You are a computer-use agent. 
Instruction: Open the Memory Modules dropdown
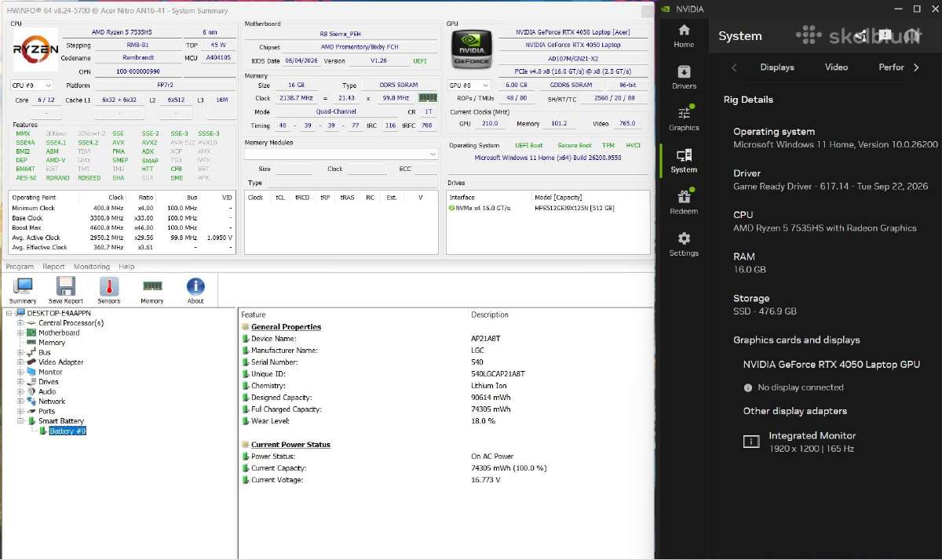pos(341,154)
